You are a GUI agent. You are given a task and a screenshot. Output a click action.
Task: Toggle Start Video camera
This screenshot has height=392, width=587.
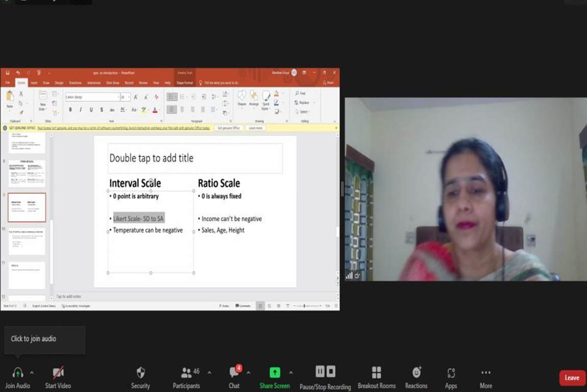[58, 373]
